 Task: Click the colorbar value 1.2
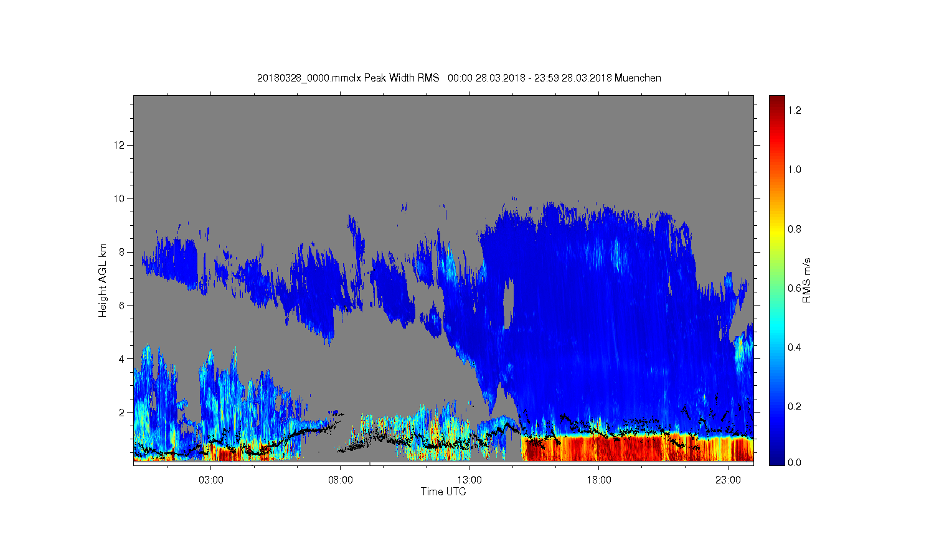pos(795,110)
